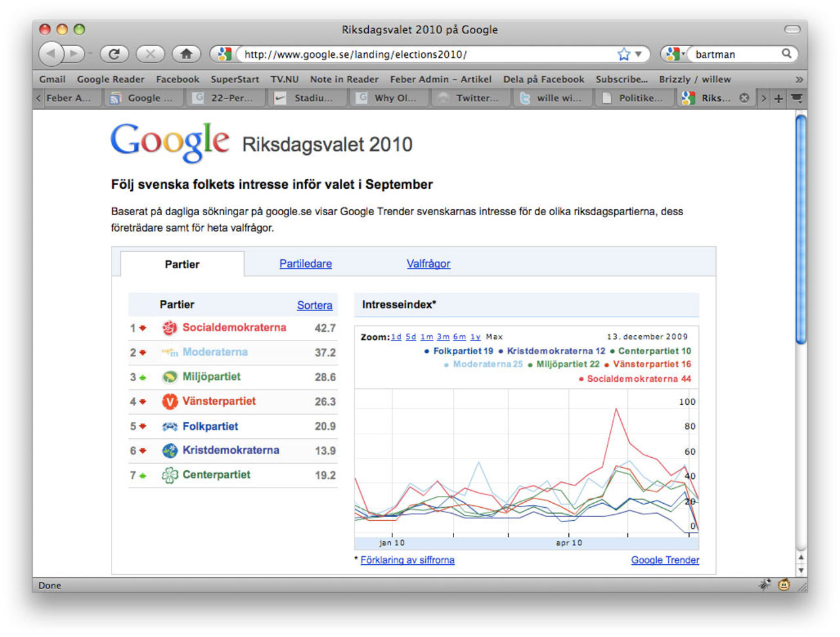Click the Centerpartiet four-leaf clover icon
Screen dimensions: 840x637
(169, 475)
